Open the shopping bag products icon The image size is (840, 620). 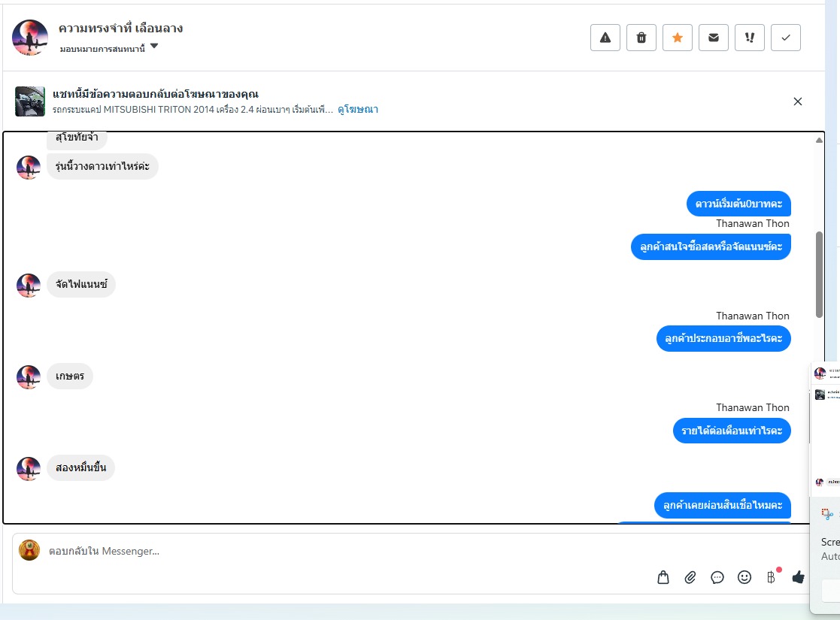[x=663, y=577]
